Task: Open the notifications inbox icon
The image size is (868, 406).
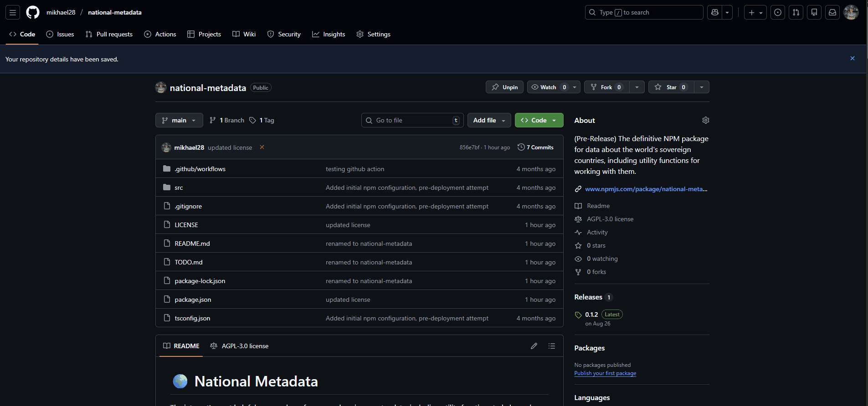Action: coord(832,13)
